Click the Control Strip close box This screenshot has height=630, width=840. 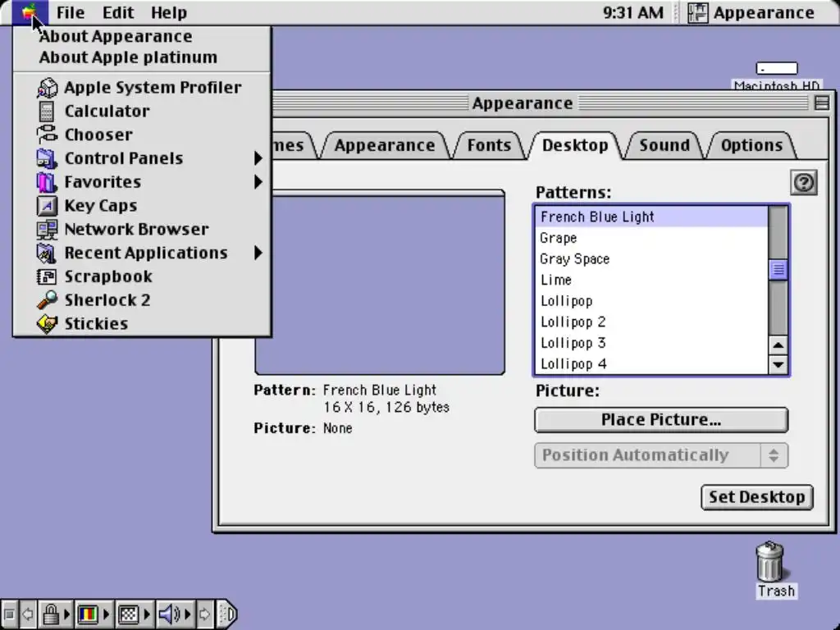pos(9,614)
